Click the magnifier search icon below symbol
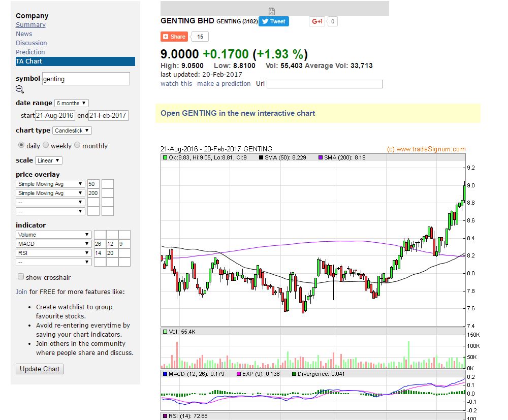508x420 pixels. (x=20, y=89)
